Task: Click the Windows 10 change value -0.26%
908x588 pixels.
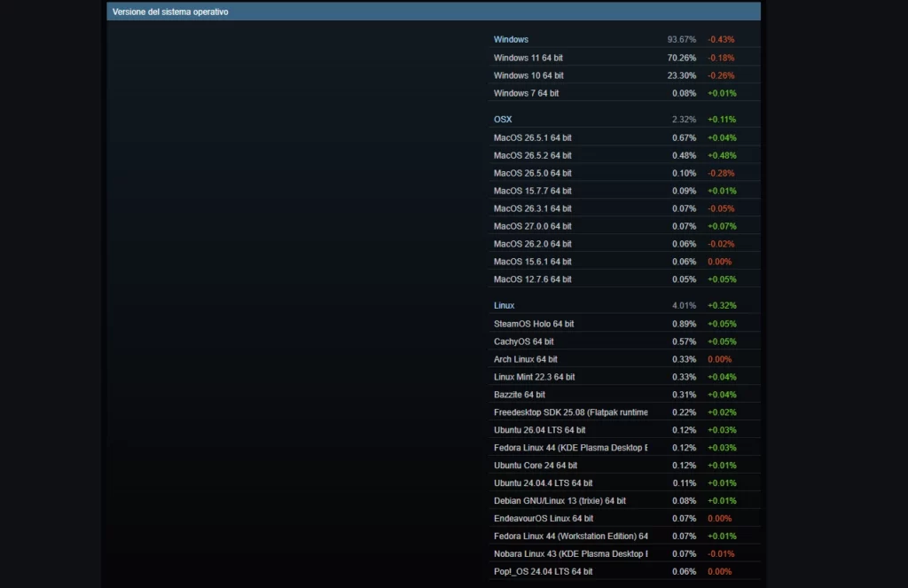Action: coord(721,75)
